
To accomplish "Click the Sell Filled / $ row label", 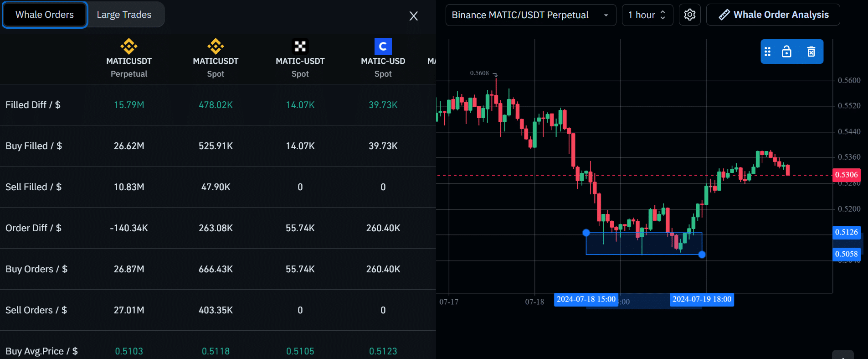I will click(33, 187).
